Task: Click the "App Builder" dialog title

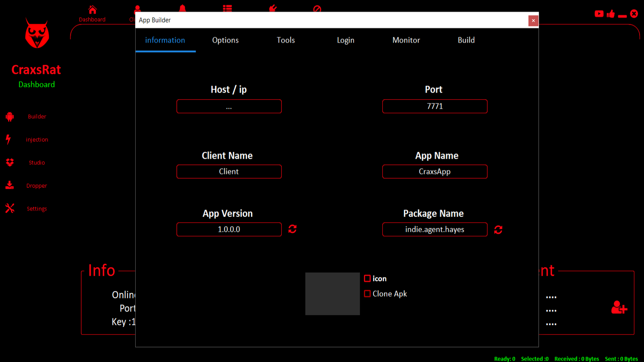Action: click(x=155, y=20)
